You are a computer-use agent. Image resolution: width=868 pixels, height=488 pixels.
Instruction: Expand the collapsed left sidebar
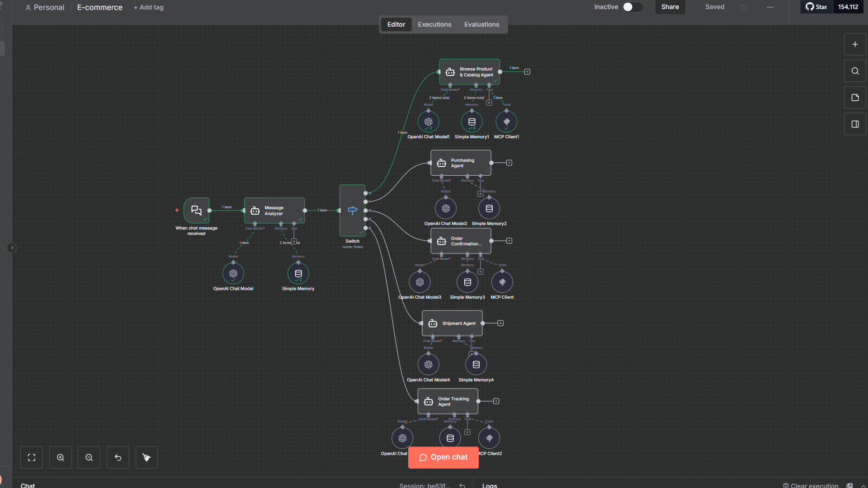(11, 248)
